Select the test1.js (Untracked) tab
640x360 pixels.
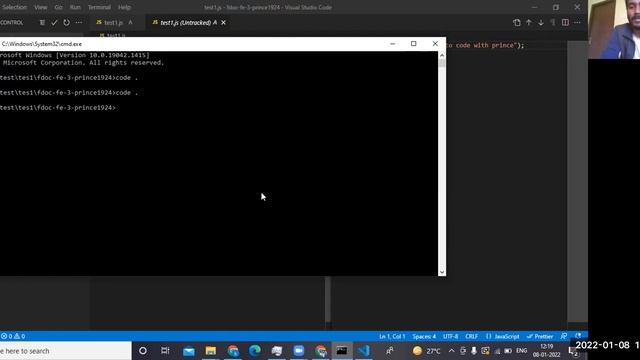(188, 22)
